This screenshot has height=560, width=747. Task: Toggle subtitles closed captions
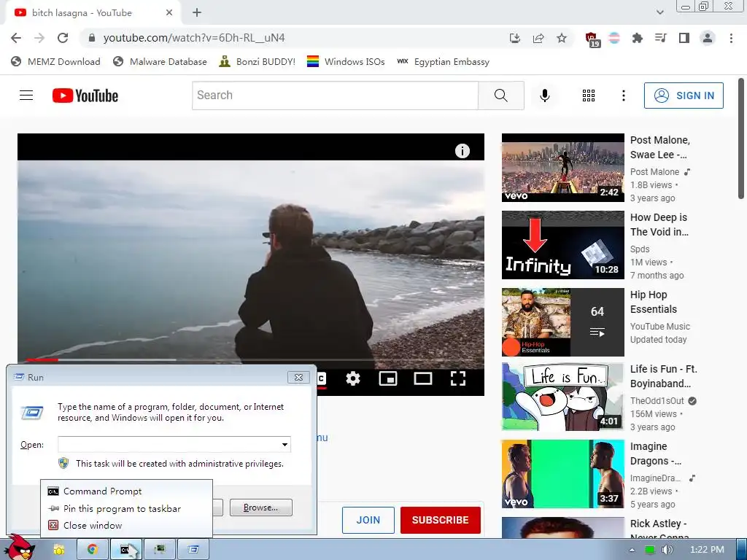[x=322, y=379]
